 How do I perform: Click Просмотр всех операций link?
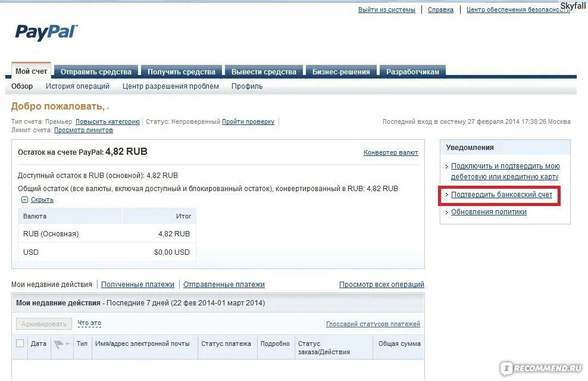point(381,285)
